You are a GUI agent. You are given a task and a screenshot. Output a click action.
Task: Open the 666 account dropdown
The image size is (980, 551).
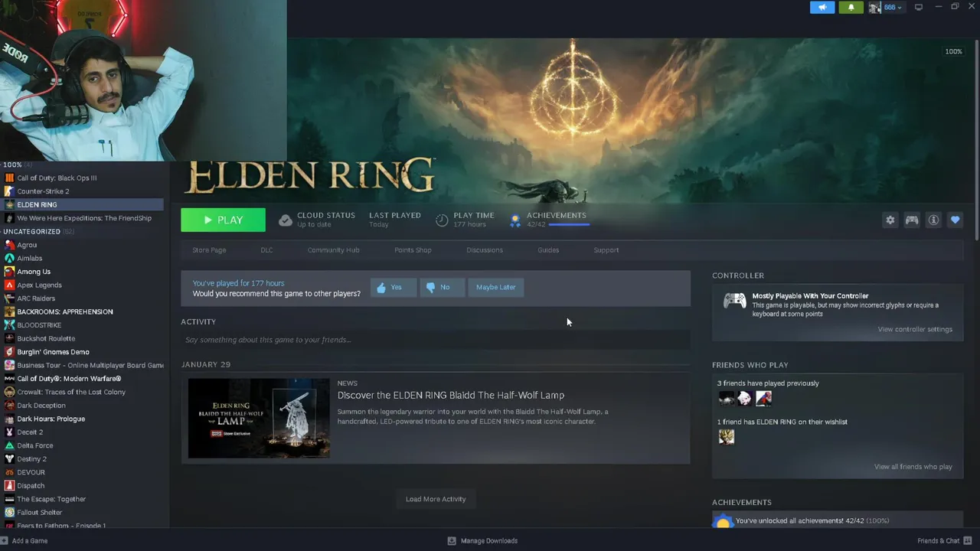893,7
